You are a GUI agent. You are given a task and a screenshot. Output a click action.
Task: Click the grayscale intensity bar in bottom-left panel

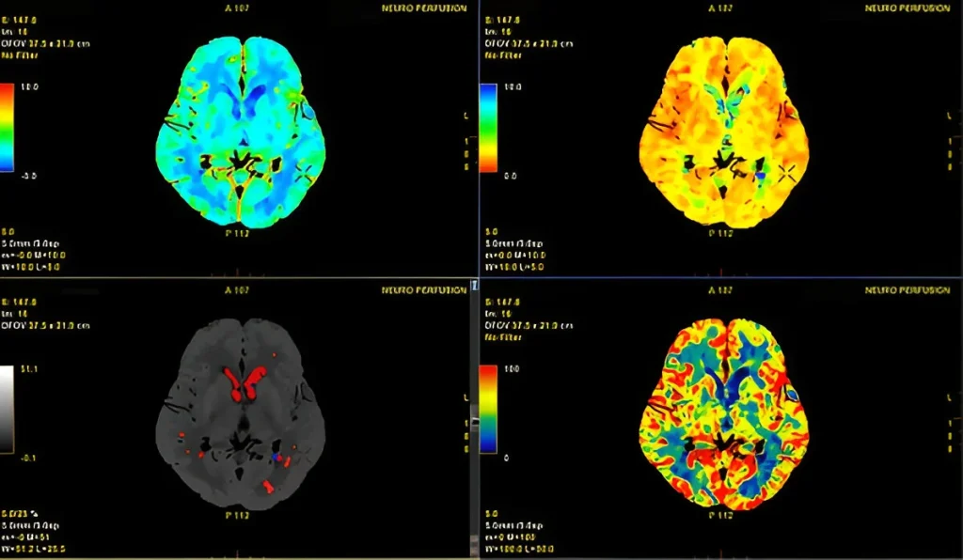click(x=7, y=410)
